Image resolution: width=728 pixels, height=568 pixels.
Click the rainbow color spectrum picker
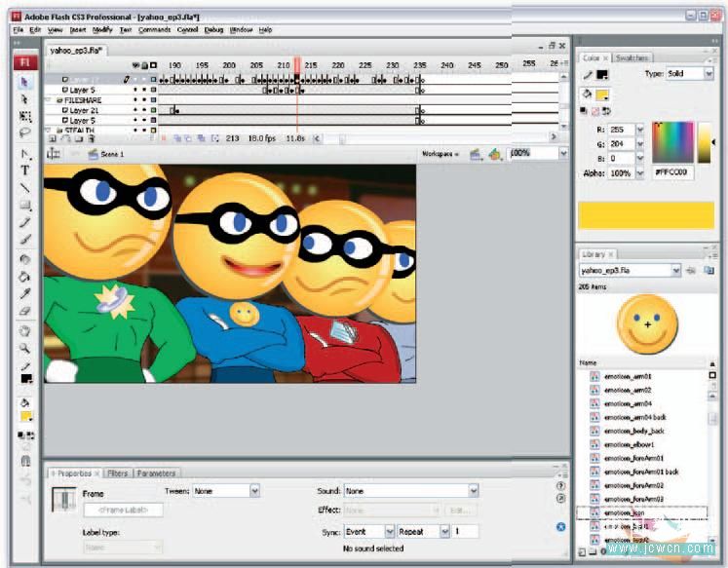[672, 142]
